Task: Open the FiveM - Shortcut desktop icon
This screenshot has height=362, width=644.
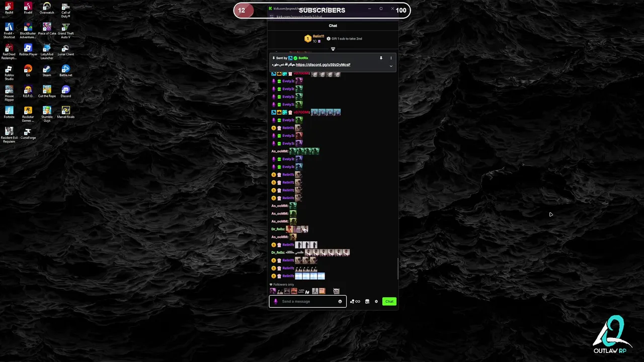Action: tap(9, 31)
